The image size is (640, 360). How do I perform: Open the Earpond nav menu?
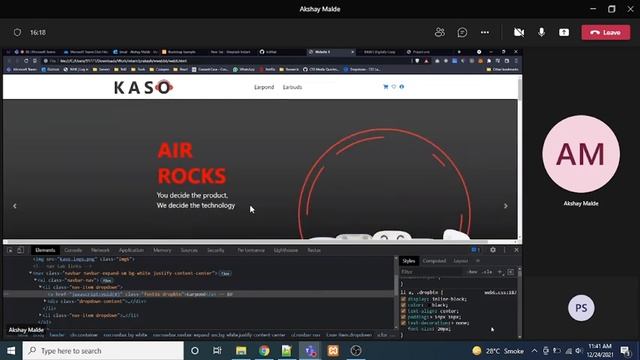[x=264, y=87]
